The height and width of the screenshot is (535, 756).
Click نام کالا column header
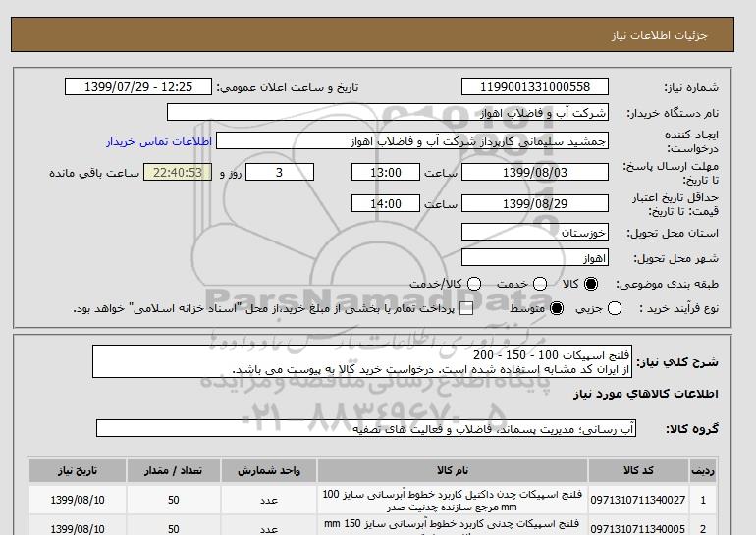point(453,470)
